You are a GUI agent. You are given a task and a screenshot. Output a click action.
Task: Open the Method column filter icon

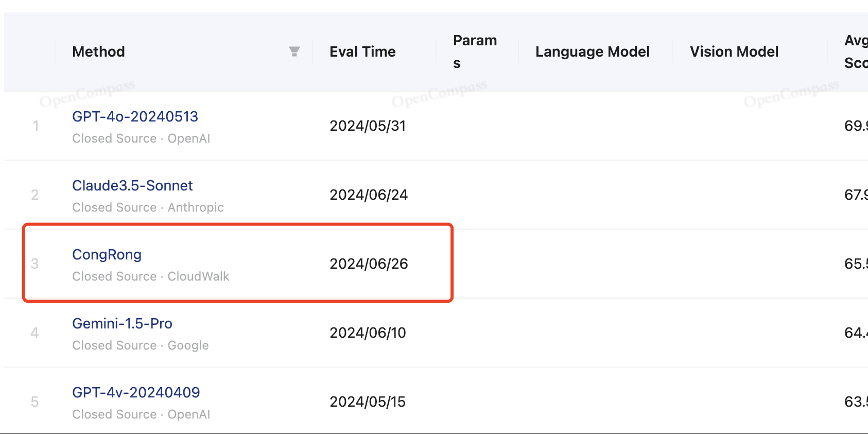click(x=294, y=51)
